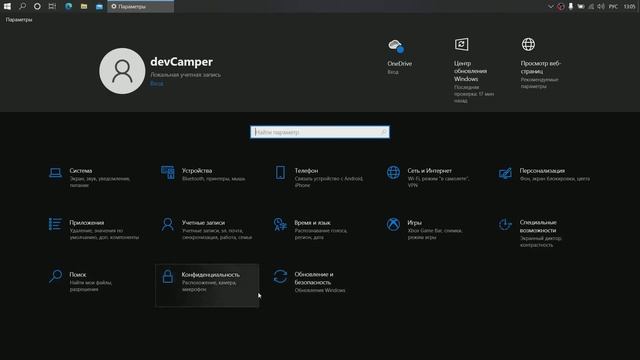The height and width of the screenshot is (360, 640).
Task: Open File Explorer from taskbar
Action: [x=84, y=6]
